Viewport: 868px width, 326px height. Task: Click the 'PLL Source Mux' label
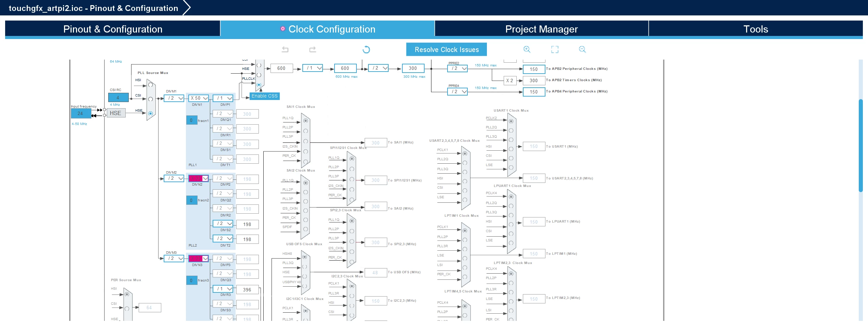(153, 73)
